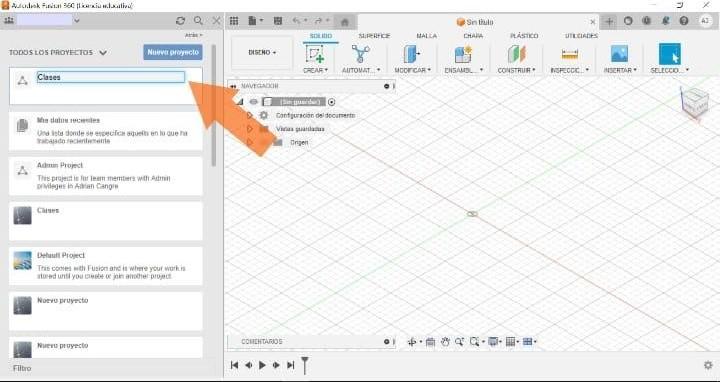Jump to timeline beginning button
This screenshot has height=382, width=720.
(x=234, y=365)
